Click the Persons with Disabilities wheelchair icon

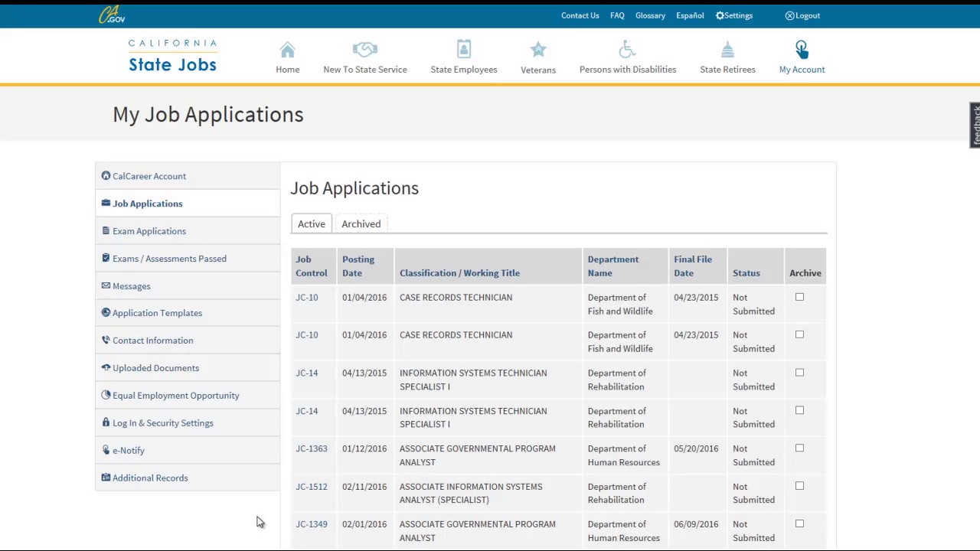tap(628, 50)
